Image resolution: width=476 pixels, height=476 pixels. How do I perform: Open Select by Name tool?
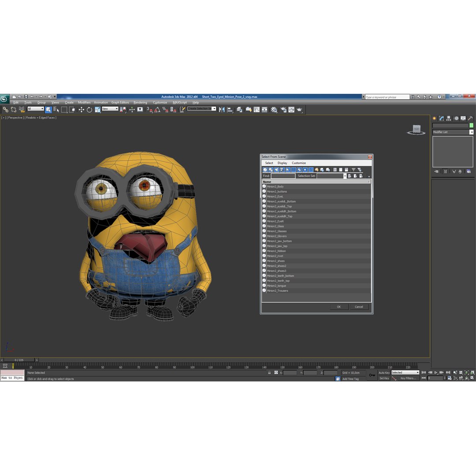(56, 110)
